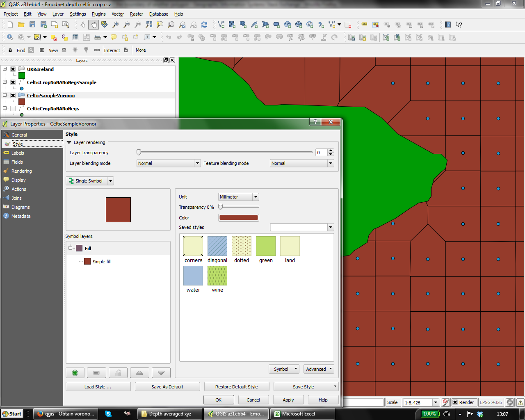Switch to the Labels tab
Screen dimensions: 525x420
(18, 153)
